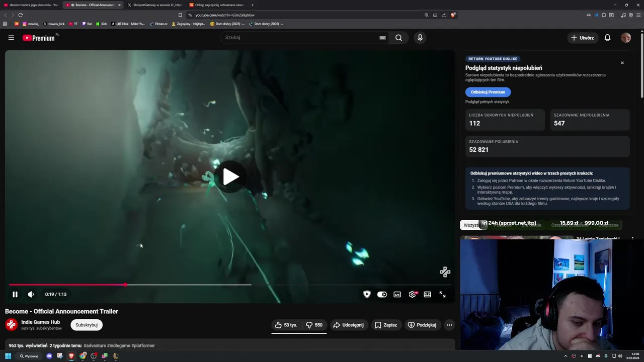The height and width of the screenshot is (362, 644).
Task: Open browser extensions puzzle icon
Action: (x=604, y=15)
